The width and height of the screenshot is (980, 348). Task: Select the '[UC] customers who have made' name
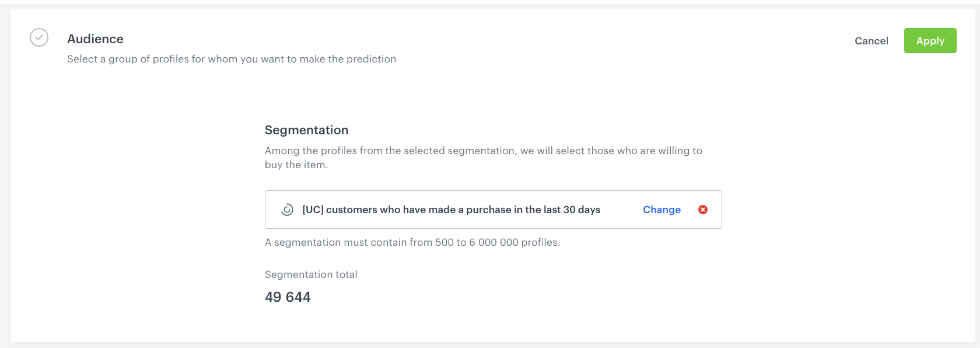pyautogui.click(x=379, y=210)
